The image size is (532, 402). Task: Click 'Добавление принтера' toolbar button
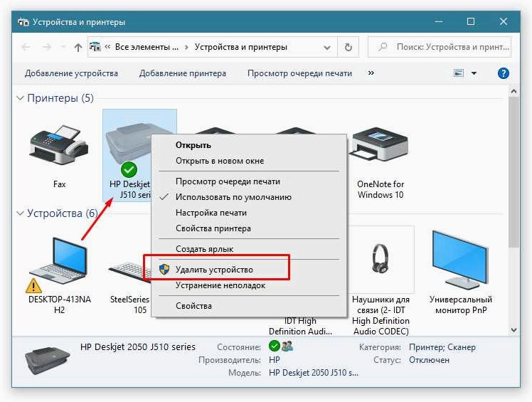click(183, 73)
